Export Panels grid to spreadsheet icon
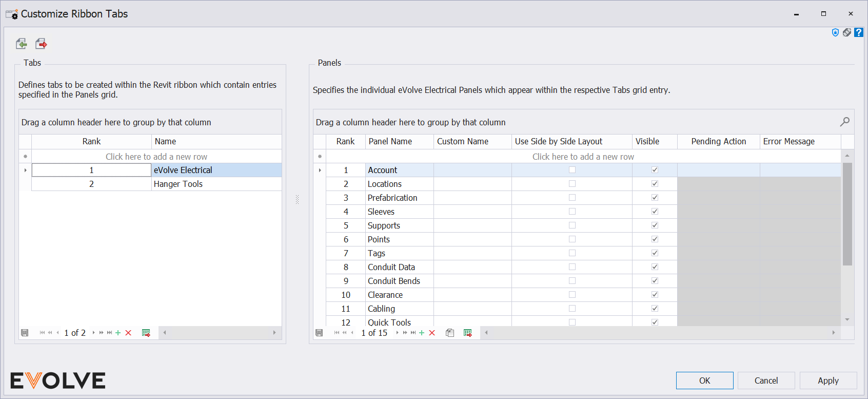 (468, 333)
